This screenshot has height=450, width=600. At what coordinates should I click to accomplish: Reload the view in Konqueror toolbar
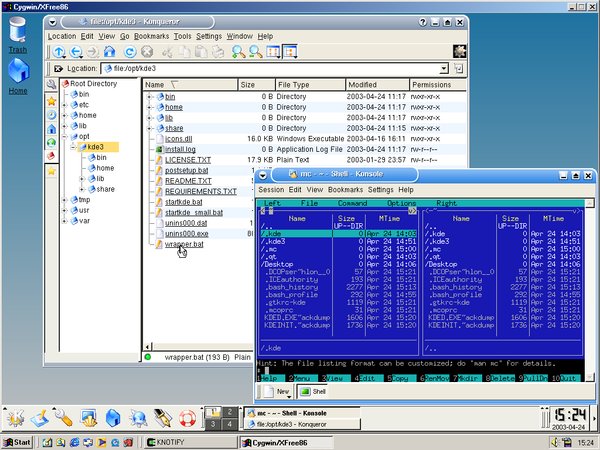pyautogui.click(x=130, y=51)
